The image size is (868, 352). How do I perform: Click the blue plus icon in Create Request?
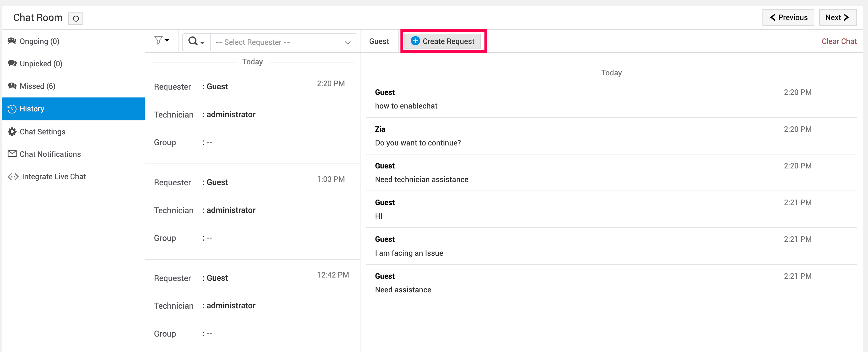pyautogui.click(x=415, y=41)
